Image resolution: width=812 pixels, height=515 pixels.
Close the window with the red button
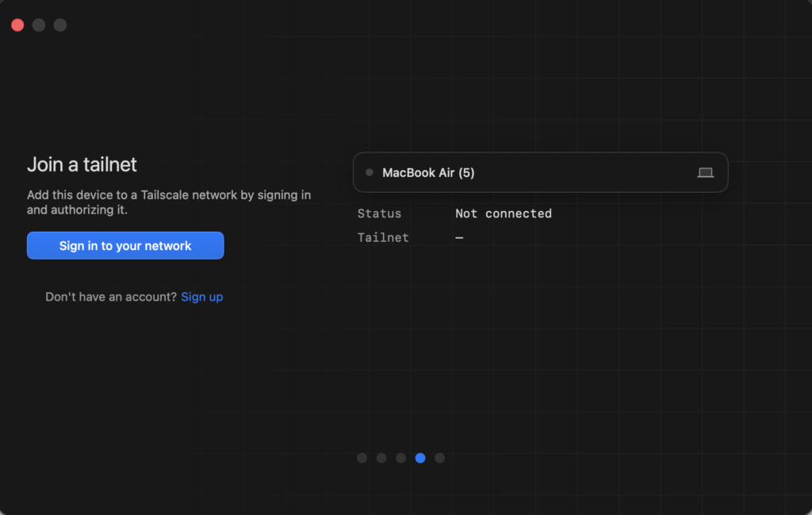pyautogui.click(x=17, y=25)
